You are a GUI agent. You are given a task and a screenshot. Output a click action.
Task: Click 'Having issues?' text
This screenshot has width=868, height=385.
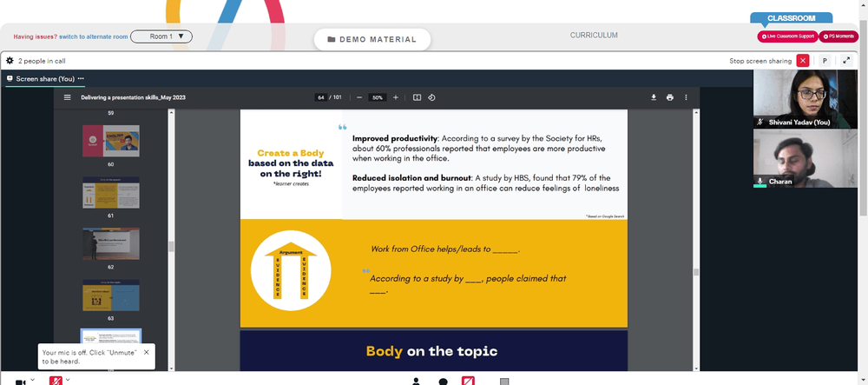click(x=36, y=37)
